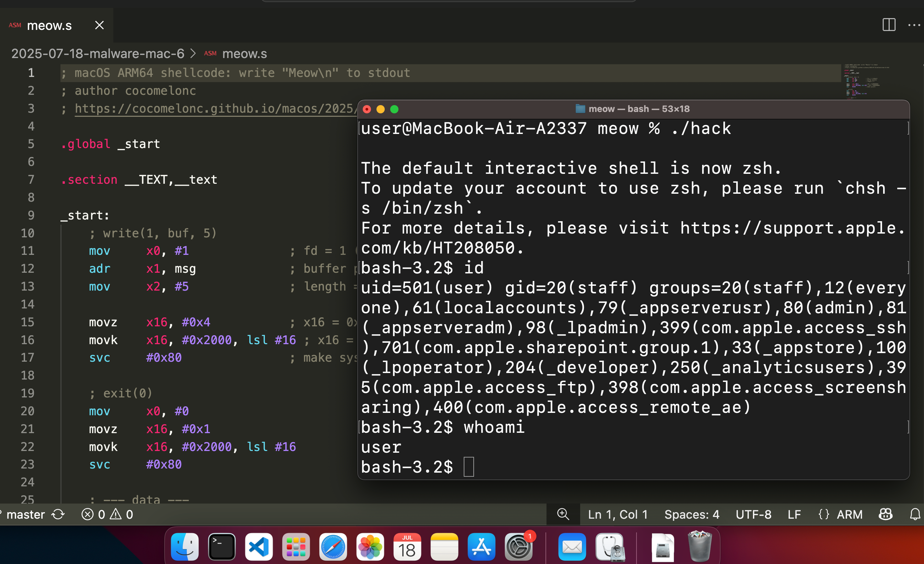Open Visual Studio Code from Dock
This screenshot has width=924, height=564.
(x=259, y=547)
